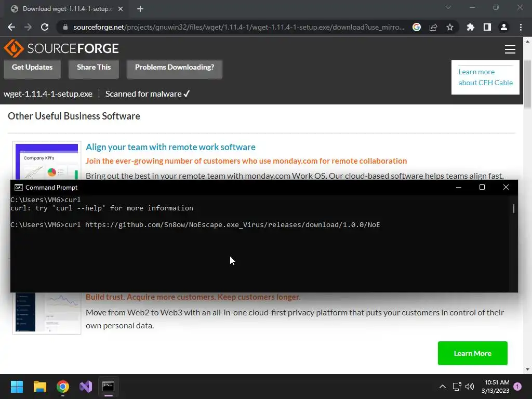This screenshot has width=532, height=399.
Task: Click Problems Downloading? button
Action: click(175, 69)
